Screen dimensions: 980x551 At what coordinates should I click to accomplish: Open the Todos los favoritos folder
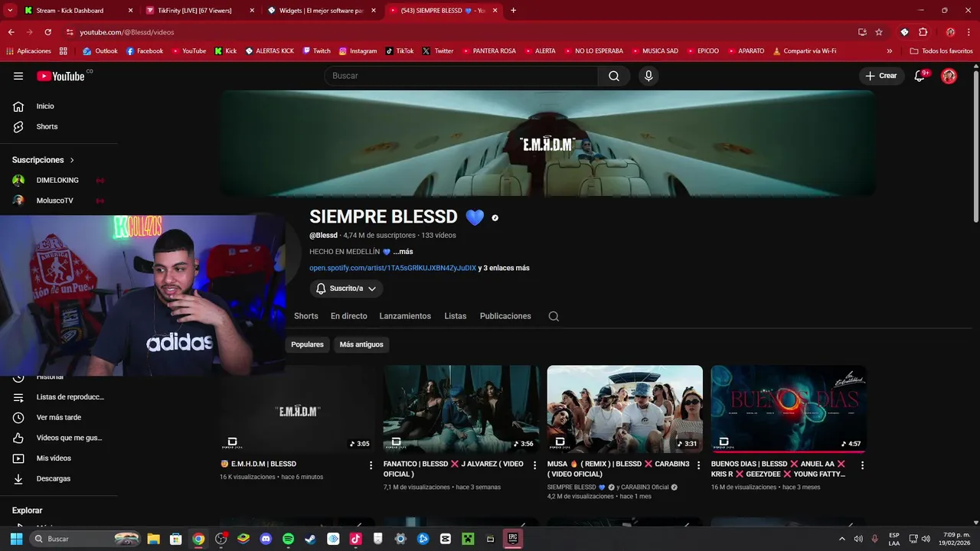click(x=941, y=51)
